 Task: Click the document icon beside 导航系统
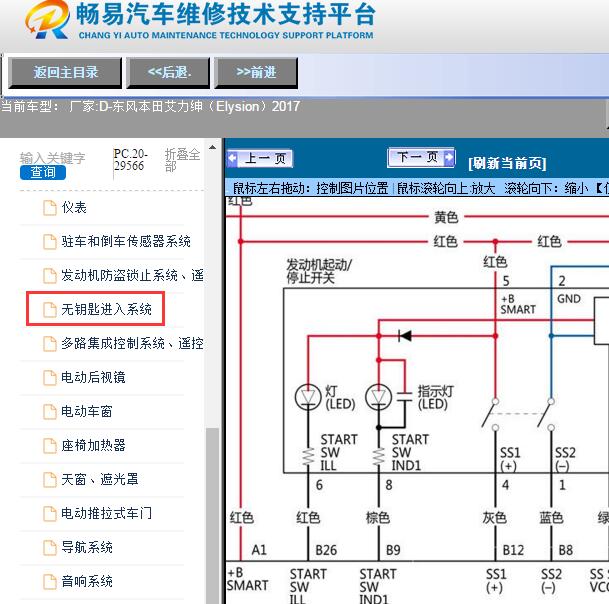[x=50, y=548]
